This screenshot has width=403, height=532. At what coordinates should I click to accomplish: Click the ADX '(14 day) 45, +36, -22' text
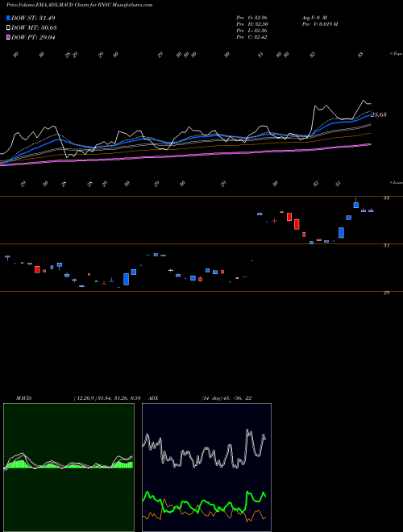[x=226, y=398]
